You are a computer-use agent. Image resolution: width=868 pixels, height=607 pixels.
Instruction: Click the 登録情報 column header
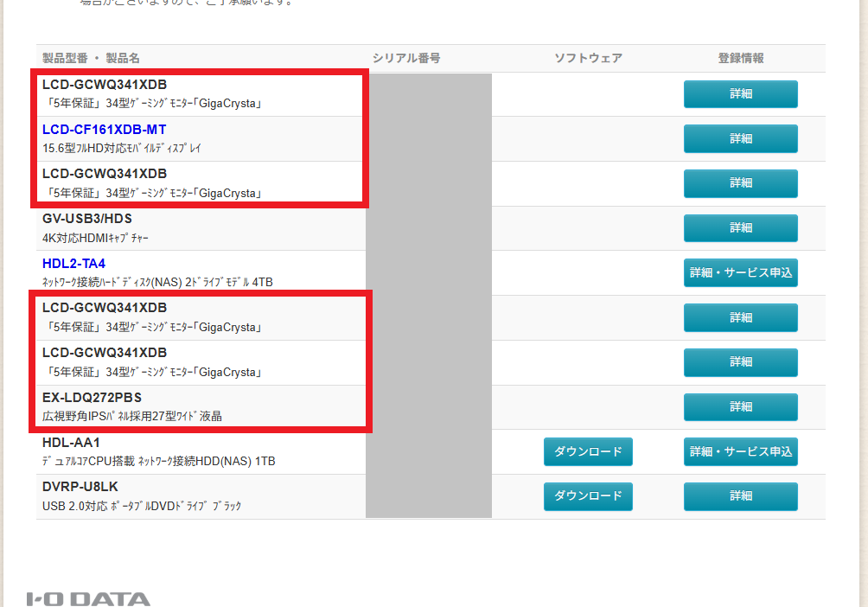(x=741, y=58)
